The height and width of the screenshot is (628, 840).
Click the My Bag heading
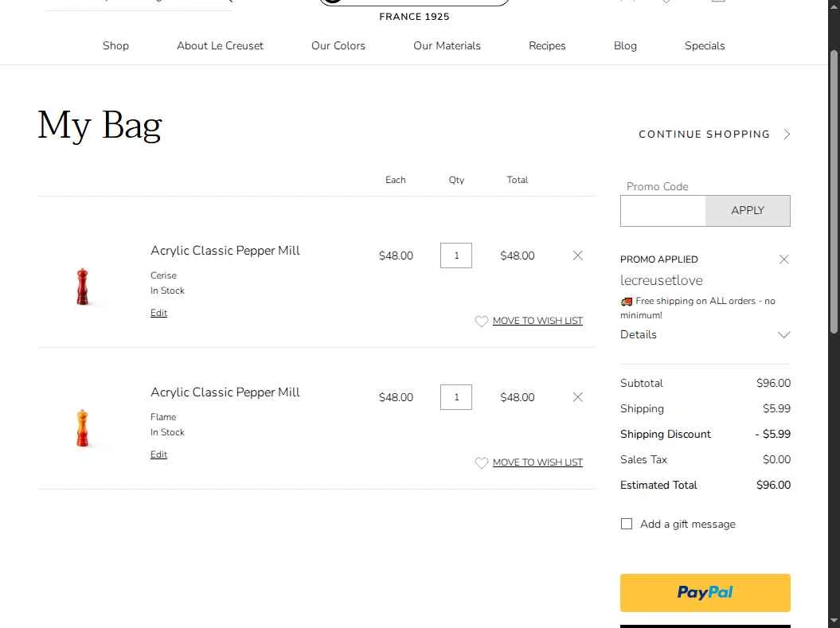pos(100,125)
